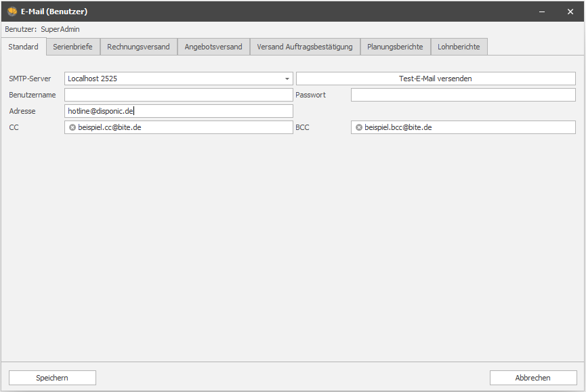Switch to the Lohnberichte tab

459,47
